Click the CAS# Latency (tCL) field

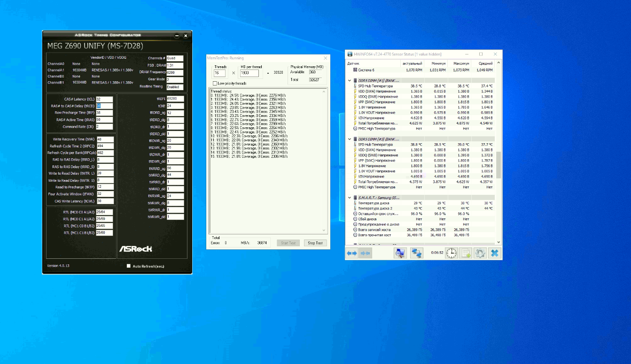pyautogui.click(x=104, y=99)
